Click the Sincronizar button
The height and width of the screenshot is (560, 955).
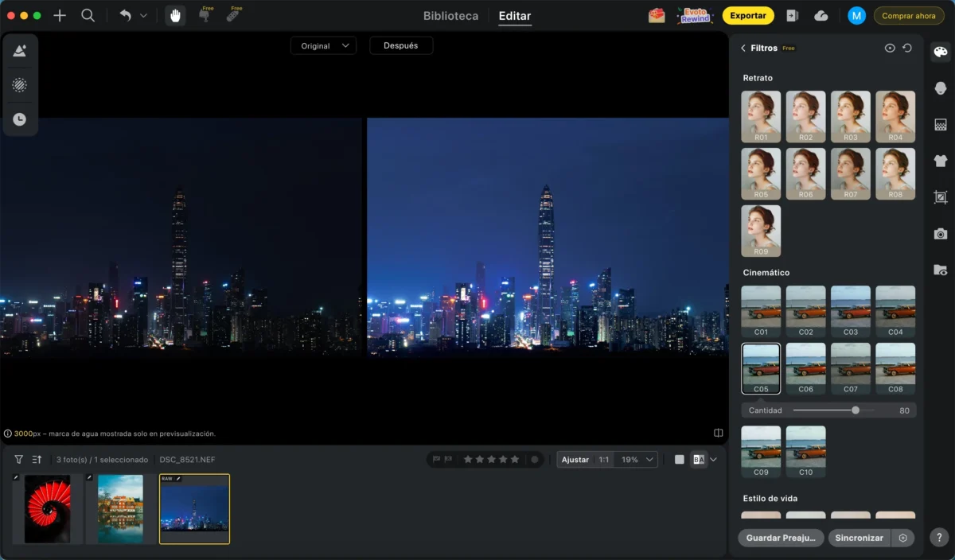[x=859, y=538]
